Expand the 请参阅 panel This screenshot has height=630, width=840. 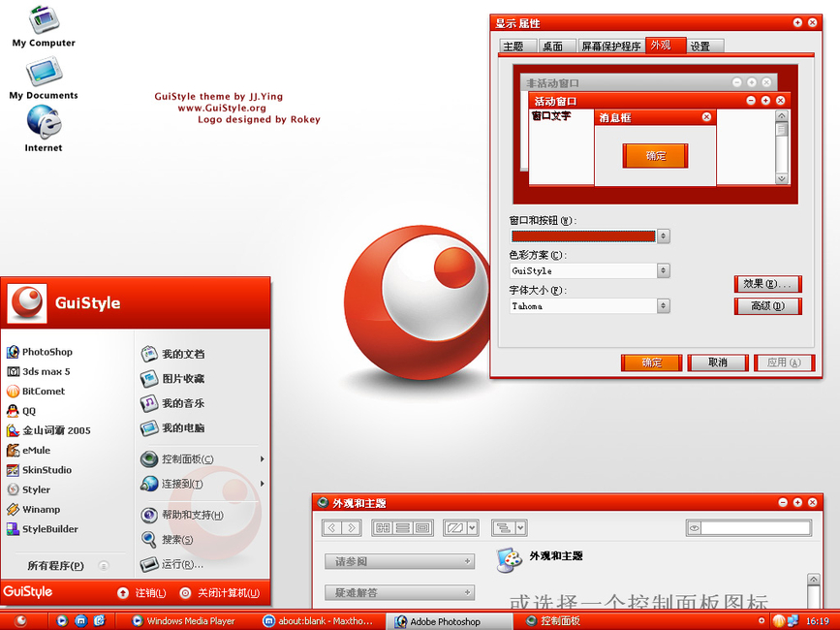pos(399,561)
